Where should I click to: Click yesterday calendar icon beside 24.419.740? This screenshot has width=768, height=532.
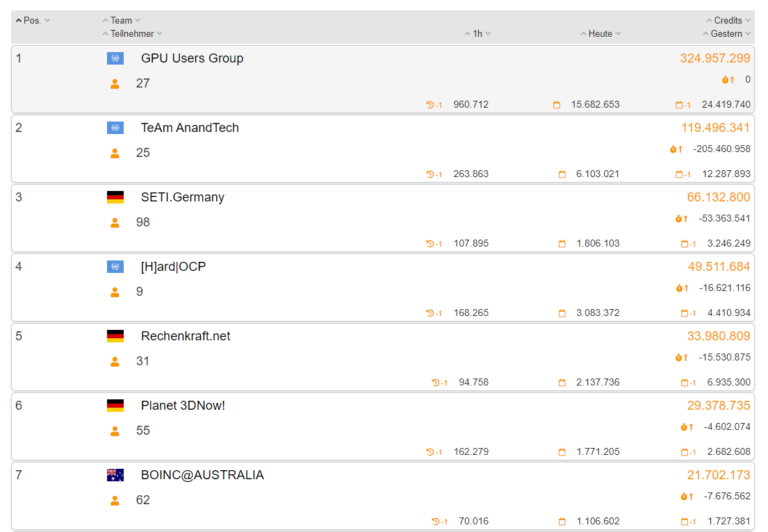tap(683, 105)
